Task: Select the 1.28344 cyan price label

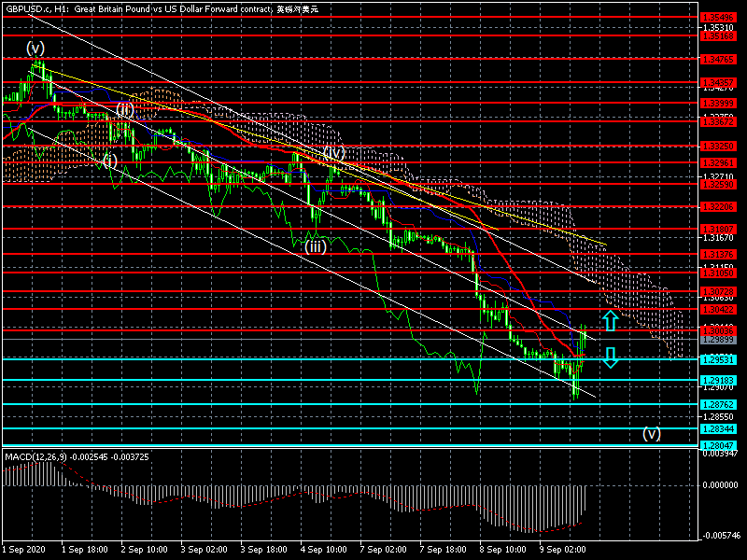Action: 718,428
